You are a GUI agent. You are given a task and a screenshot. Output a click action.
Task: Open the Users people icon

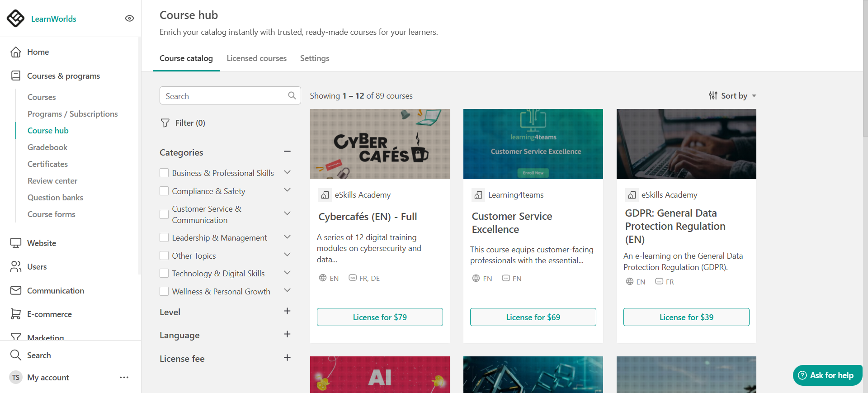click(16, 266)
